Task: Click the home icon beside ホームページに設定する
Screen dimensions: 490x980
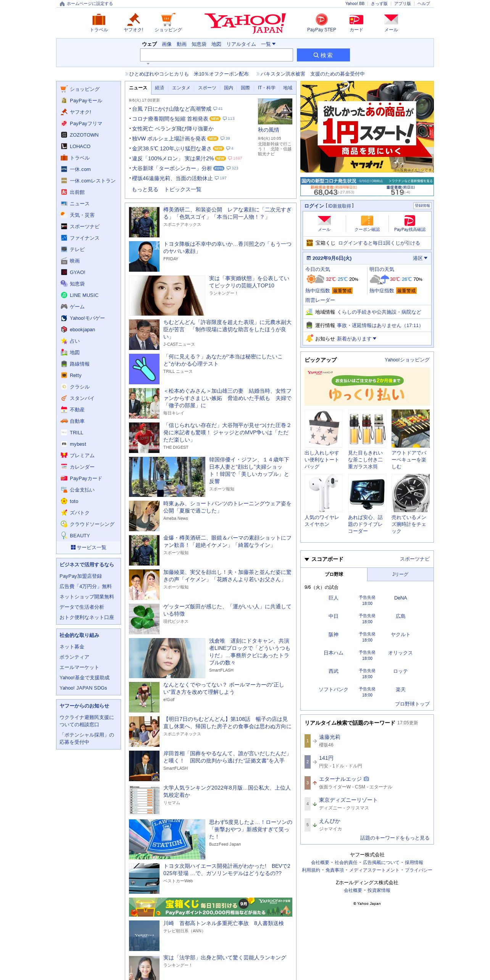Action: coord(62,4)
